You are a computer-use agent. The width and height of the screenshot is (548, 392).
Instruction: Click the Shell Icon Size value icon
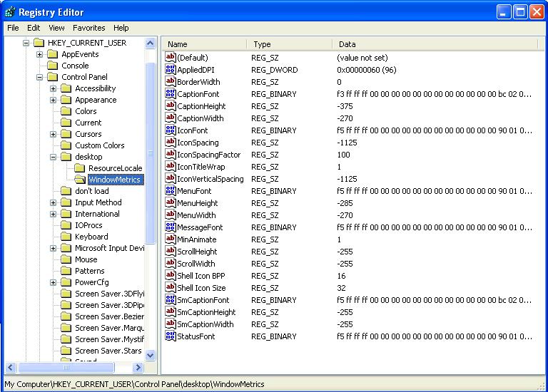tap(171, 287)
